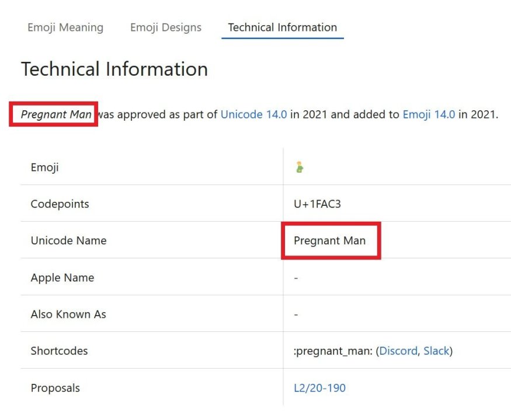Click the U+1FAC3 codepoint value
Screen dimensions: 511x420
318,204
